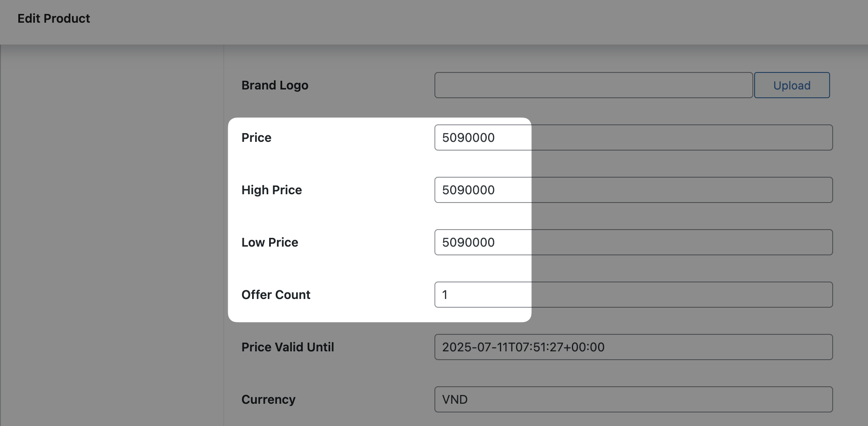Click the Edit Product heading

(54, 18)
